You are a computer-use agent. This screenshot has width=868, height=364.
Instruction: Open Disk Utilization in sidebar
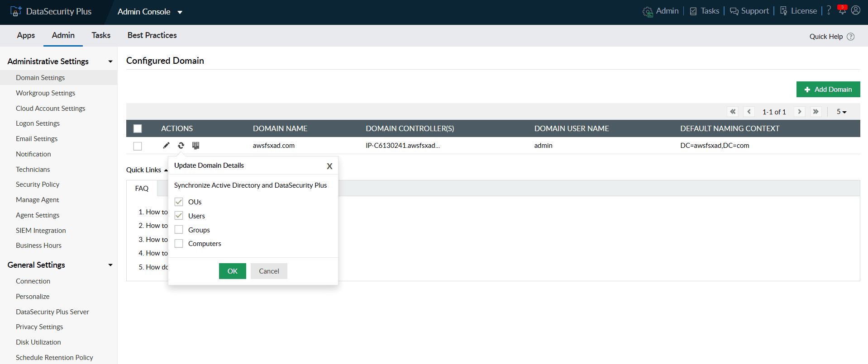click(38, 342)
